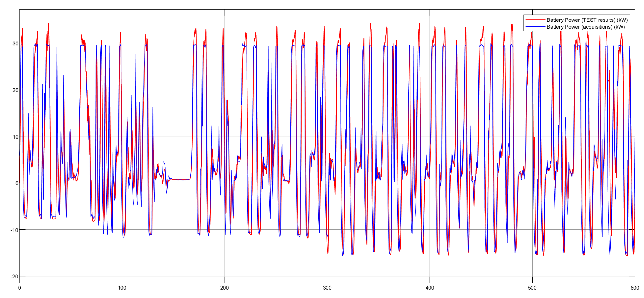The height and width of the screenshot is (298, 644).
Task: Click y-axis tick label 0
Action: [17, 183]
